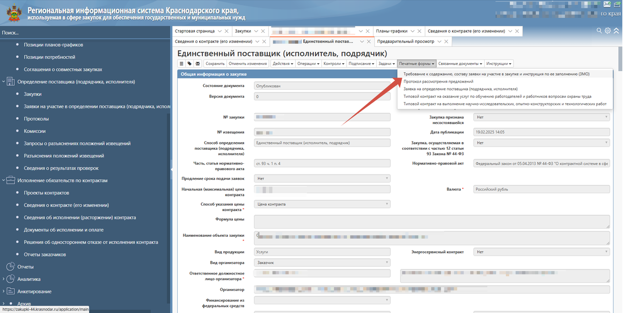Viewport: 644px width, 313px height.
Task: Collapse the header with the double-chevron icon
Action: (x=616, y=31)
